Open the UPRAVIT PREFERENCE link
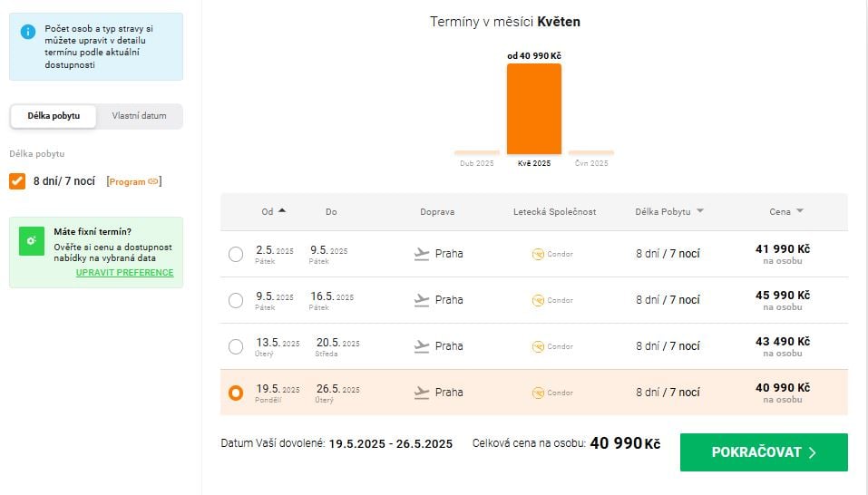This screenshot has width=868, height=495. pos(124,272)
